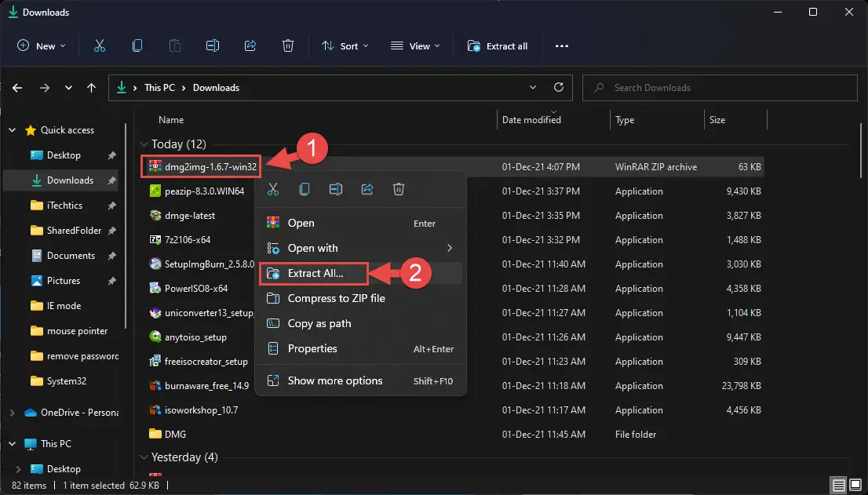The width and height of the screenshot is (868, 495).
Task: Click the Share icon in the context menu
Action: 367,189
